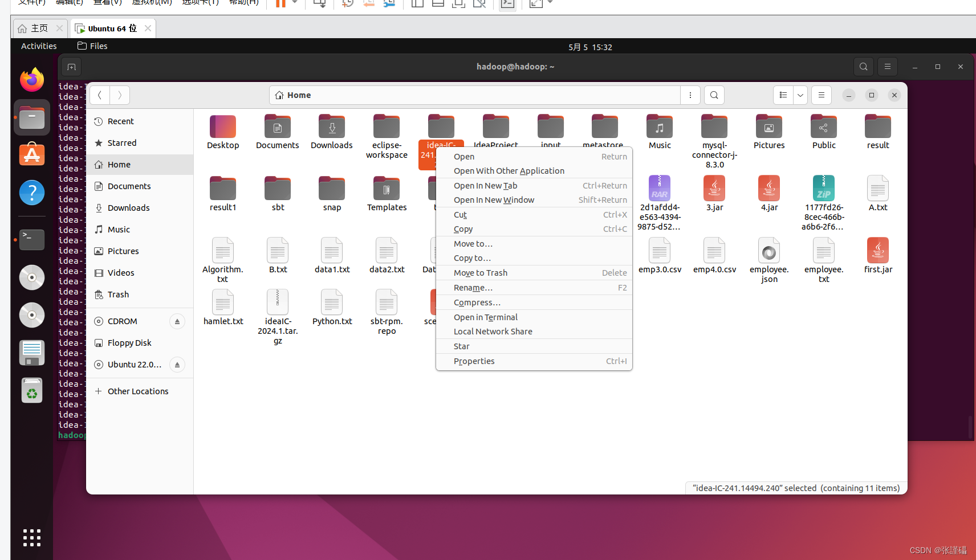Image resolution: width=976 pixels, height=560 pixels.
Task: Open the view options dropdown chevron
Action: point(799,95)
